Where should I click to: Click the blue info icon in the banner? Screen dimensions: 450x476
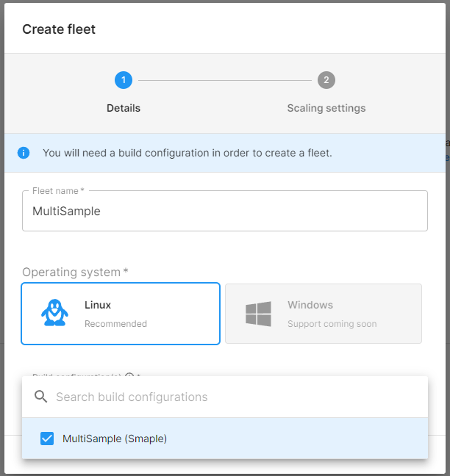[24, 153]
